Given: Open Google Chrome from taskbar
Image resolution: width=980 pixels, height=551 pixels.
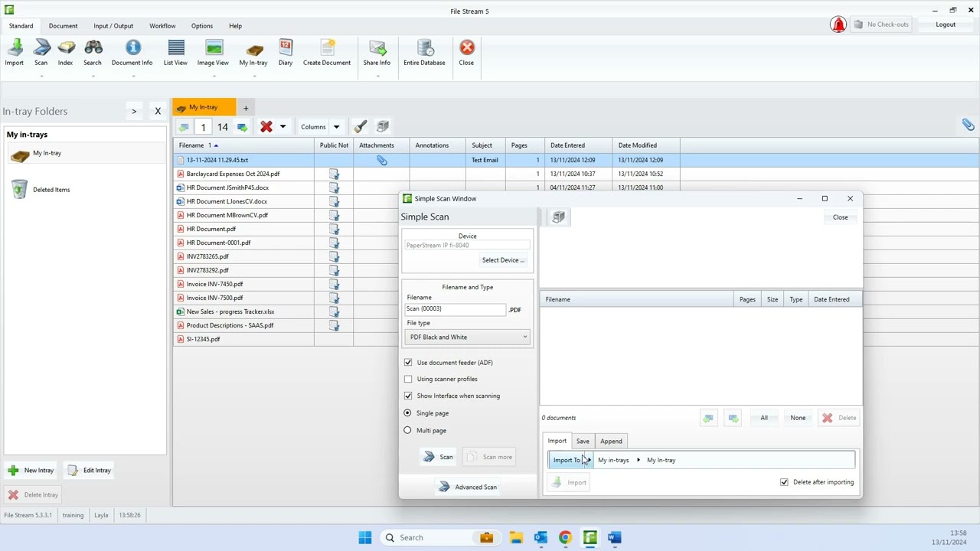Looking at the screenshot, I should click(565, 537).
